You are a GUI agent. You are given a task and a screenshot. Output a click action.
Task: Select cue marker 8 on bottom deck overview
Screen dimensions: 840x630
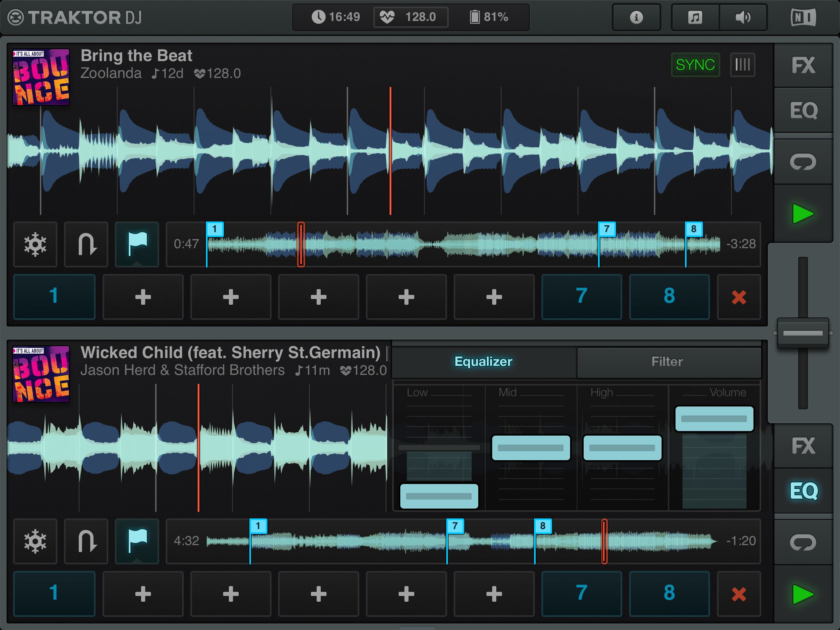(x=543, y=526)
